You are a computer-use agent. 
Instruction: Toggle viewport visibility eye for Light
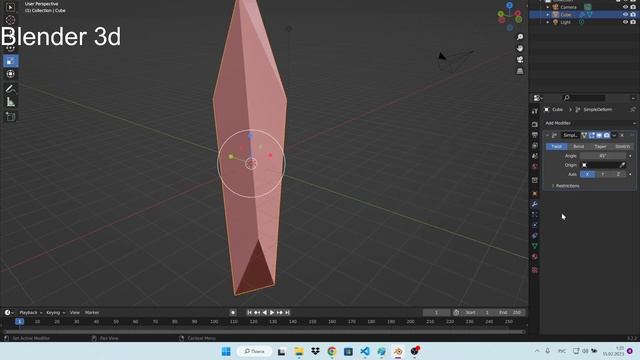(625, 22)
